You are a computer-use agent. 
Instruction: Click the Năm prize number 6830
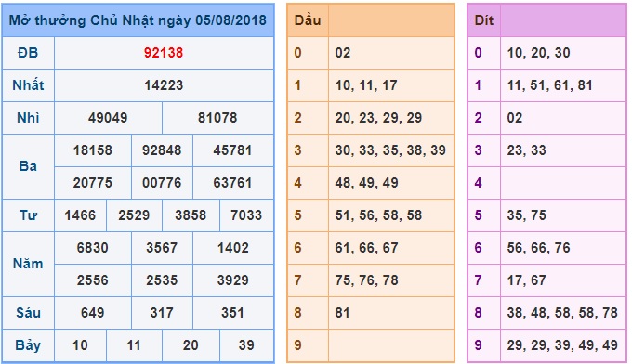[93, 248]
